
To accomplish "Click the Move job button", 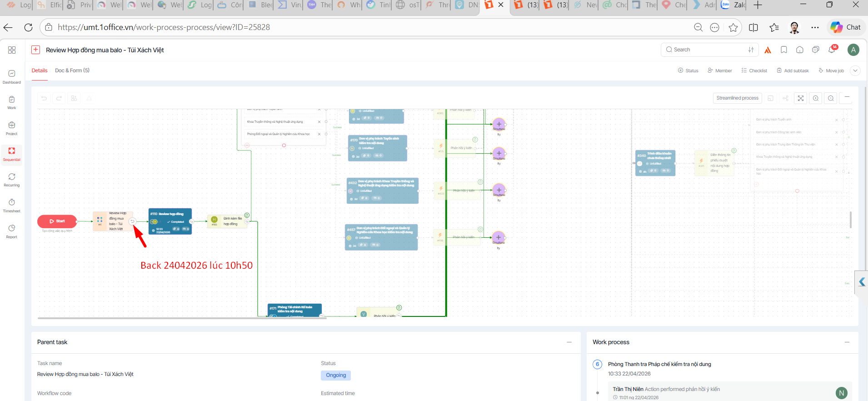I will (x=831, y=70).
